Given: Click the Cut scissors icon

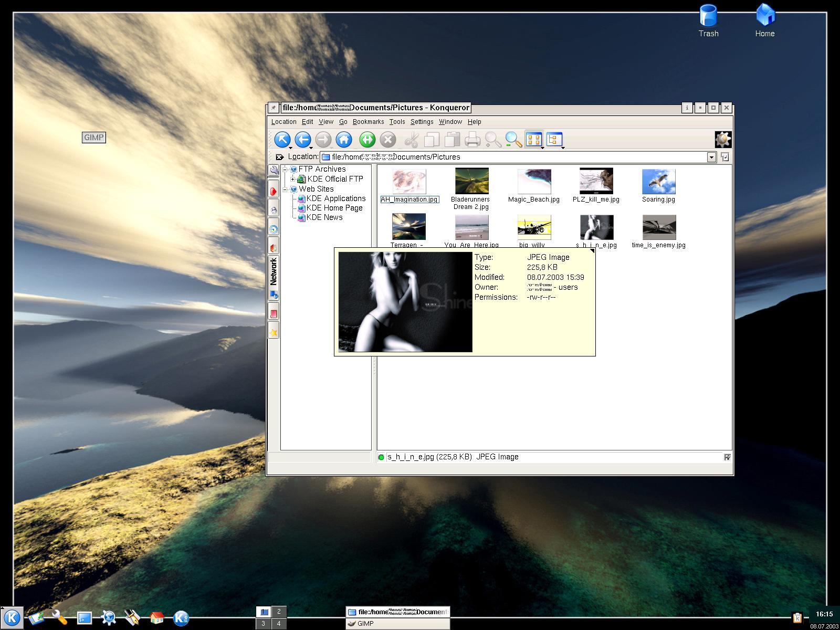Looking at the screenshot, I should pos(412,140).
